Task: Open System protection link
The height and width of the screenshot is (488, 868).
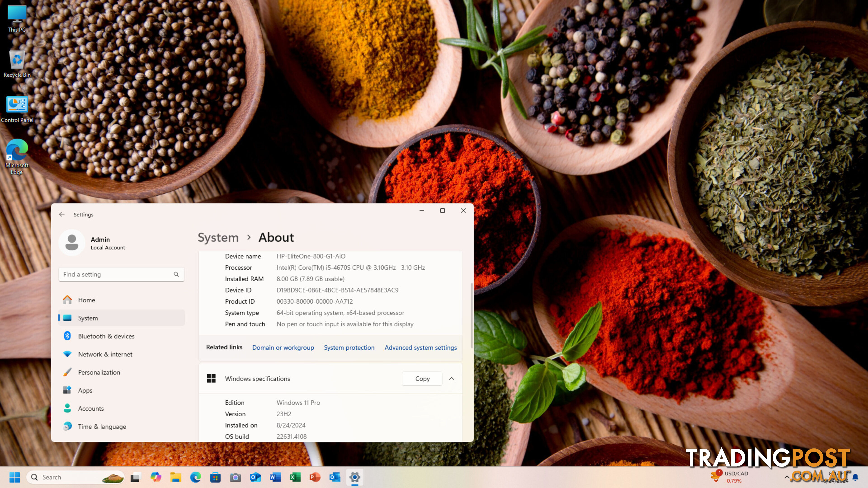Action: click(349, 347)
